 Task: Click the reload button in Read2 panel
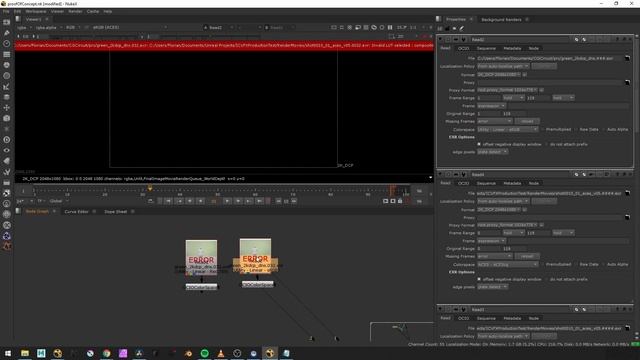pos(527,121)
